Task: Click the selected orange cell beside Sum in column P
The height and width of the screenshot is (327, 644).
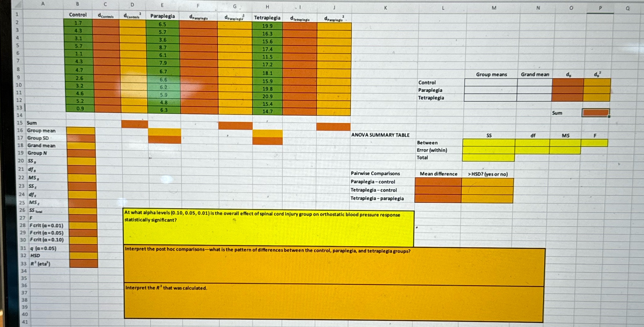Action: coord(596,113)
